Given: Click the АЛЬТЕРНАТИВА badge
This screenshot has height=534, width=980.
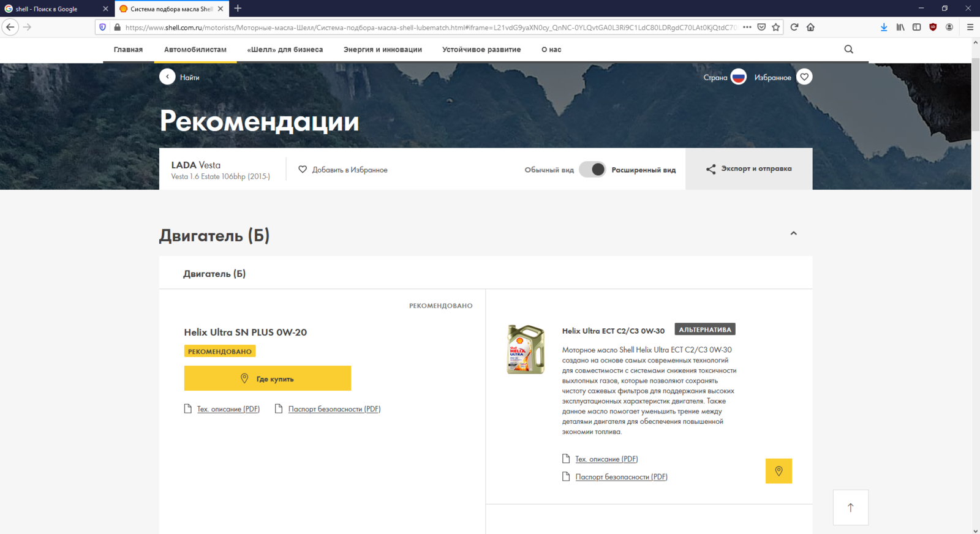Looking at the screenshot, I should [705, 329].
